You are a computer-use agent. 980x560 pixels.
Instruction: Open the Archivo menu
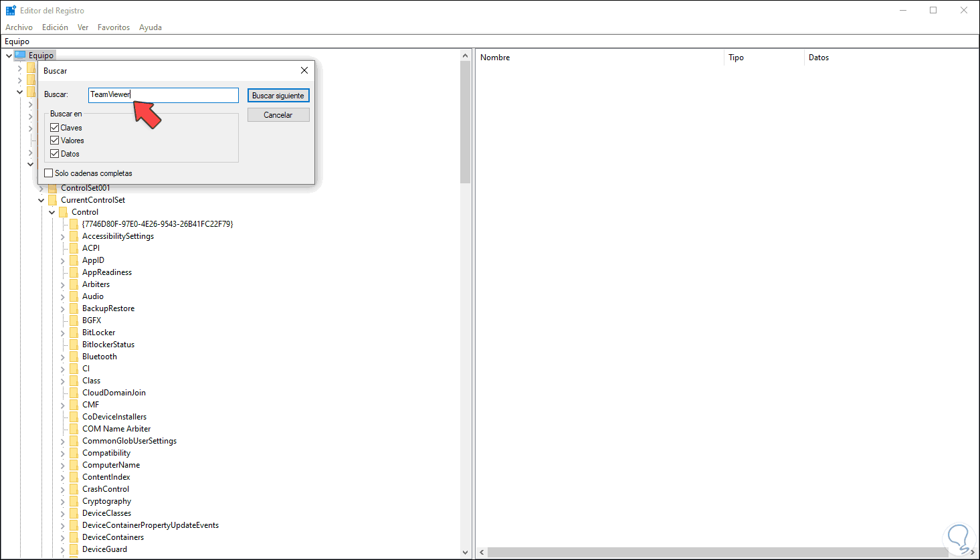[19, 27]
